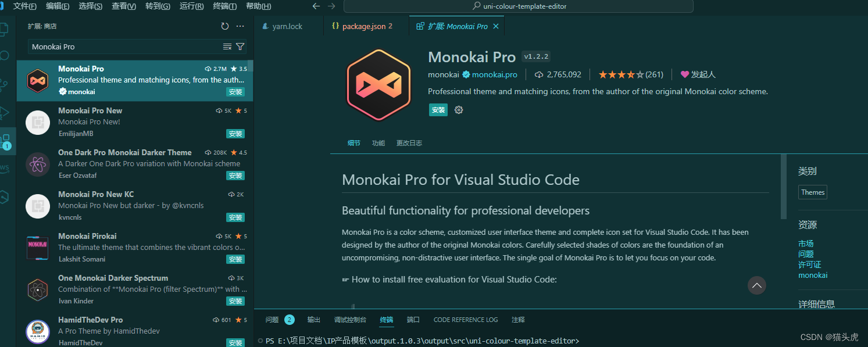Image resolution: width=868 pixels, height=347 pixels.
Task: Click the verified publisher badge next to monokai
Action: (x=466, y=74)
